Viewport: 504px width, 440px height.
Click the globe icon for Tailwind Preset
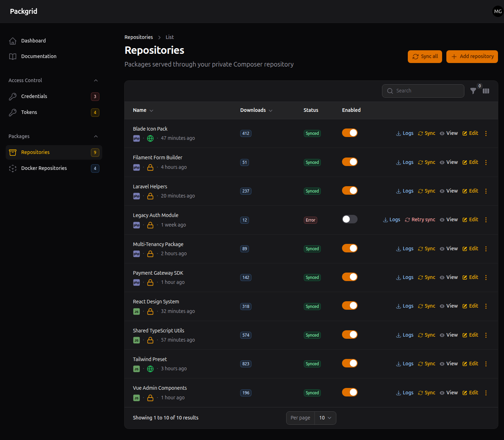[150, 369]
